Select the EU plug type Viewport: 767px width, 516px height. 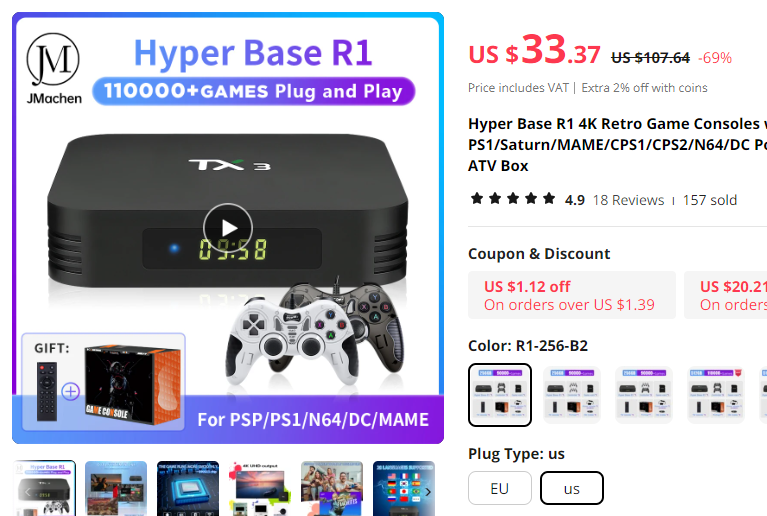coord(499,488)
